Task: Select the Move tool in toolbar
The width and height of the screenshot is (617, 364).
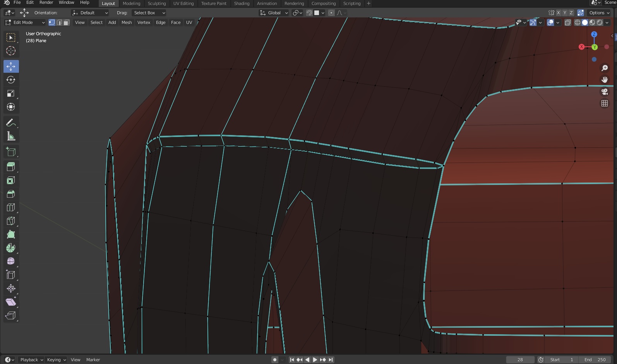Action: (x=11, y=67)
